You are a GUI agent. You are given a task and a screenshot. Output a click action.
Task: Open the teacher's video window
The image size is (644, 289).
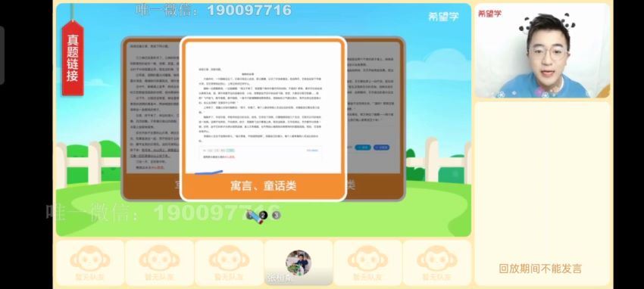pyautogui.click(x=542, y=51)
